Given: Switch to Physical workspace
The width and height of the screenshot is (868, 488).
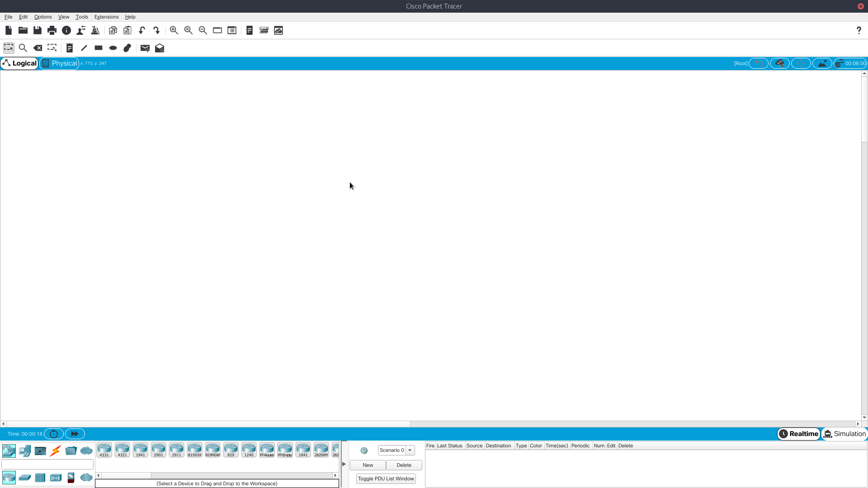Looking at the screenshot, I should point(59,63).
